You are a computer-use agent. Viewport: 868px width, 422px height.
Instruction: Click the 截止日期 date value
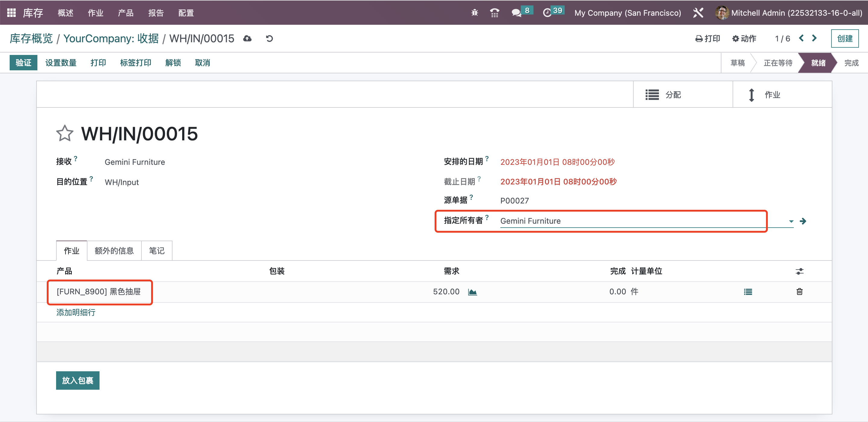(558, 182)
